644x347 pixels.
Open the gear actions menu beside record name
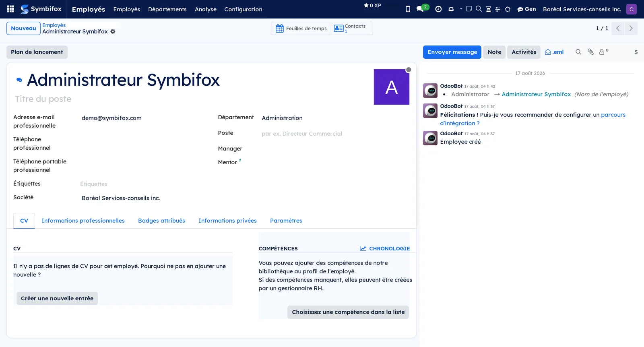113,31
